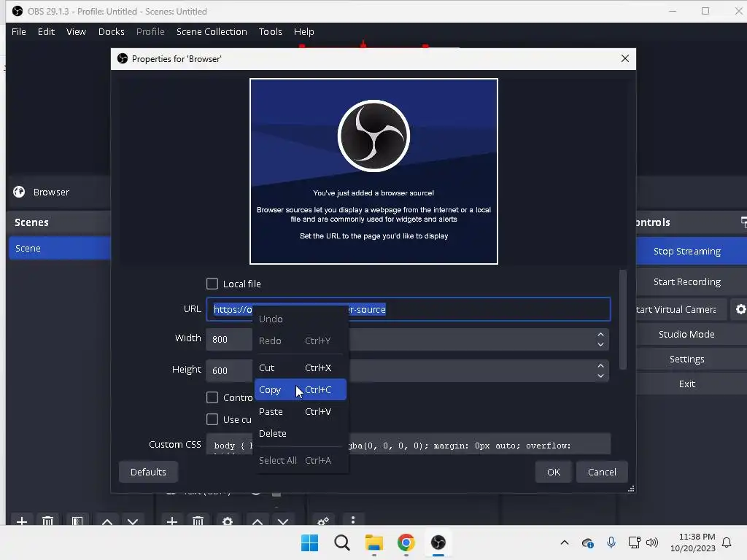Move source up arrow in Sources toolbar
The height and width of the screenshot is (560, 747).
point(258,521)
